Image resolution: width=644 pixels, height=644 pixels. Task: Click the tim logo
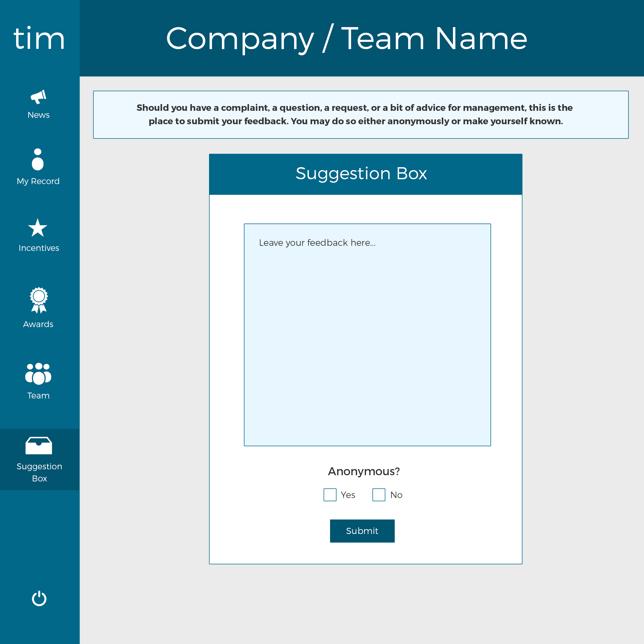[39, 39]
